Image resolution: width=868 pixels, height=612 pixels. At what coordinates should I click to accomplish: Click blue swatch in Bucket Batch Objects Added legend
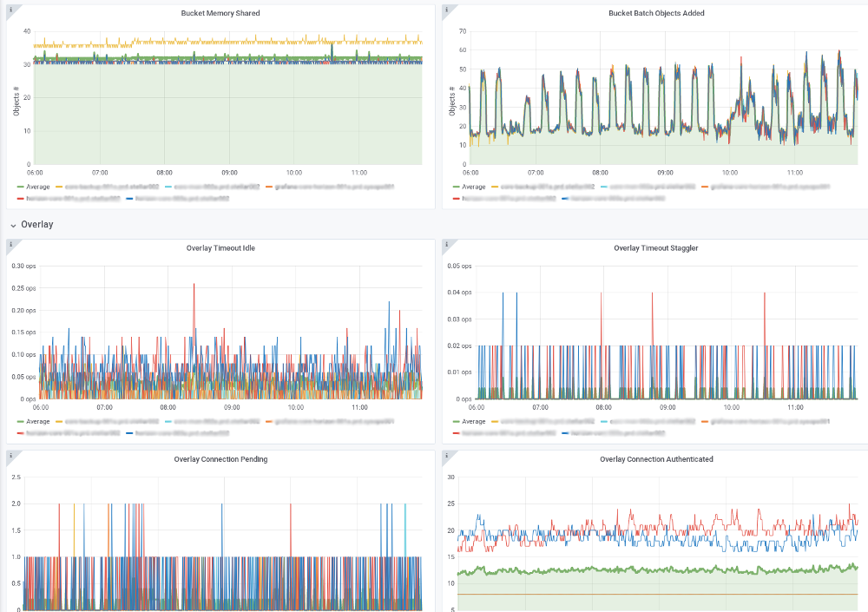pyautogui.click(x=565, y=198)
